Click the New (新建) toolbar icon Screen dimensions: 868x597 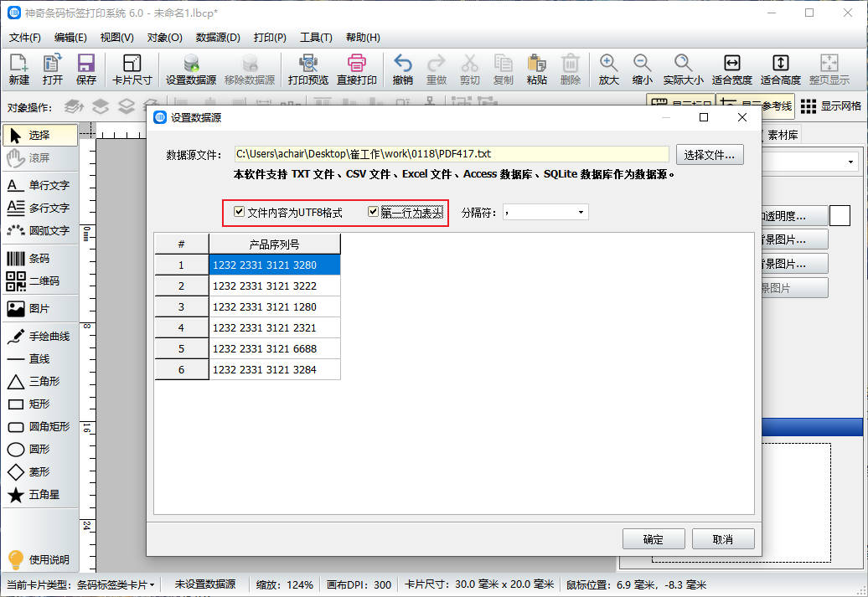point(19,69)
